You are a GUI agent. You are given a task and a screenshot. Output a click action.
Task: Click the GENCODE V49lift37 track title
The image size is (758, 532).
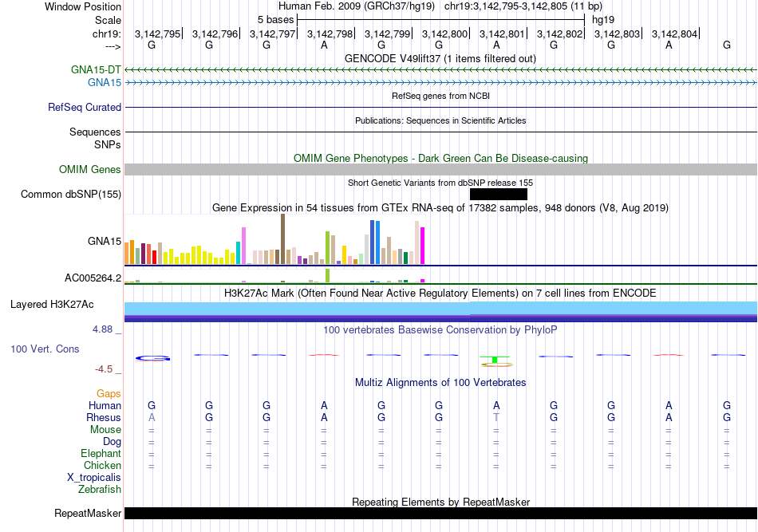click(x=440, y=58)
